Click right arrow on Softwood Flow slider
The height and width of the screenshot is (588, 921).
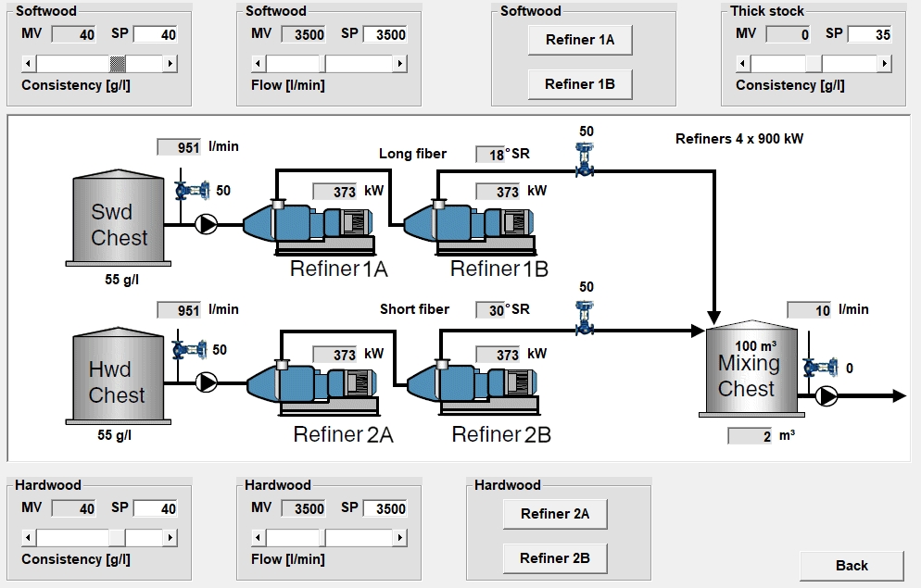[x=399, y=65]
